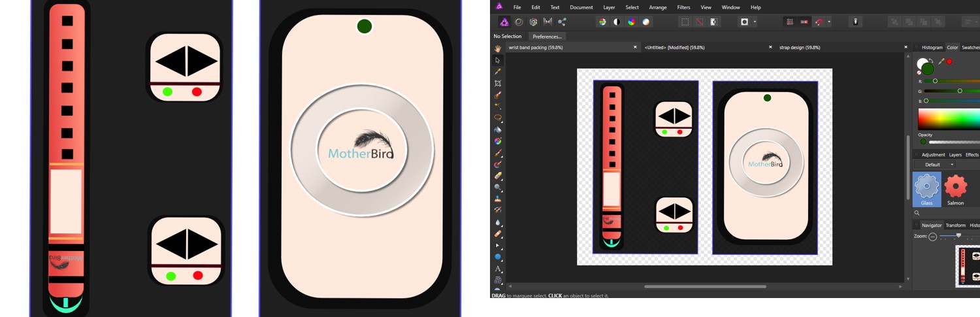Close the wrist band packing tab
The height and width of the screenshot is (317, 980).
coord(635,47)
